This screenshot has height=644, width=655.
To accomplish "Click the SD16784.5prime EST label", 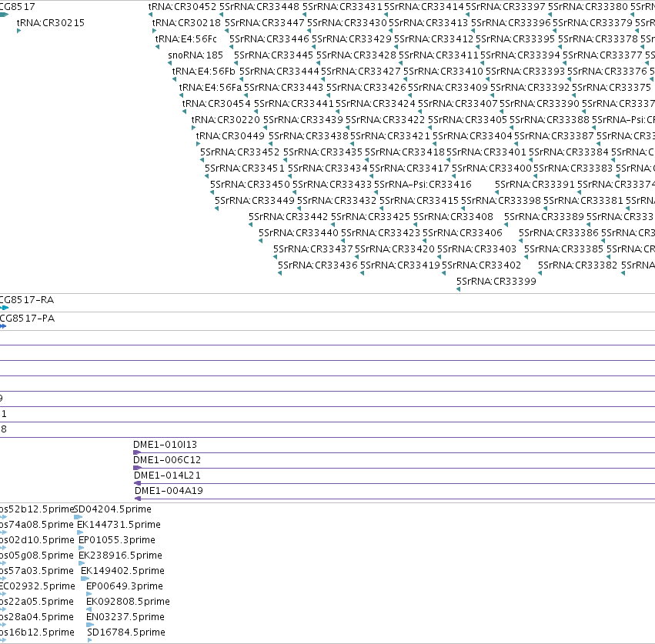I will coord(126,632).
